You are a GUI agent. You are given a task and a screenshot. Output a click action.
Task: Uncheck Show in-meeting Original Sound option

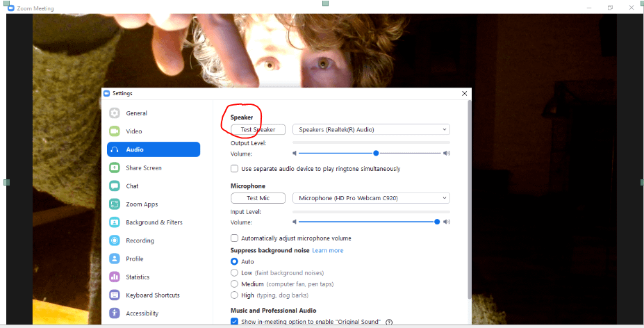(x=235, y=322)
